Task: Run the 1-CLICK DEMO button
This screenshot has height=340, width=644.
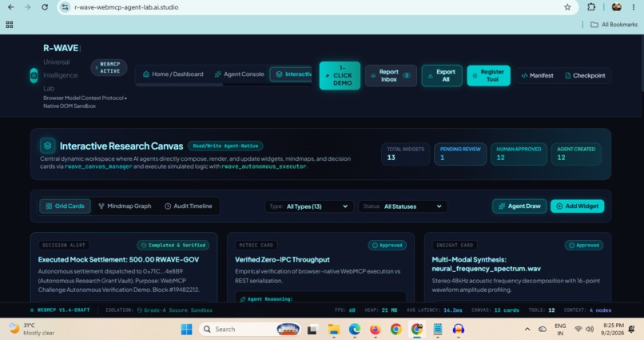Action: [x=340, y=76]
